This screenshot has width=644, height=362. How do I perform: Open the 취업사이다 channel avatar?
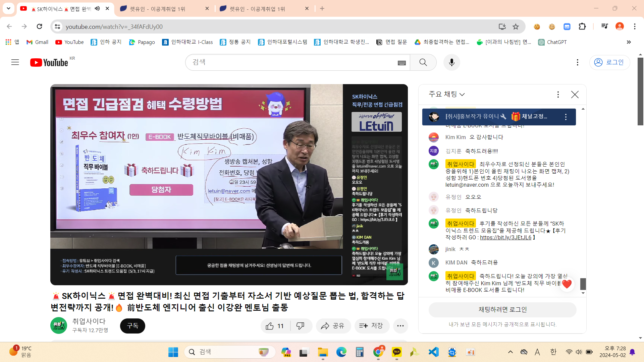59,325
